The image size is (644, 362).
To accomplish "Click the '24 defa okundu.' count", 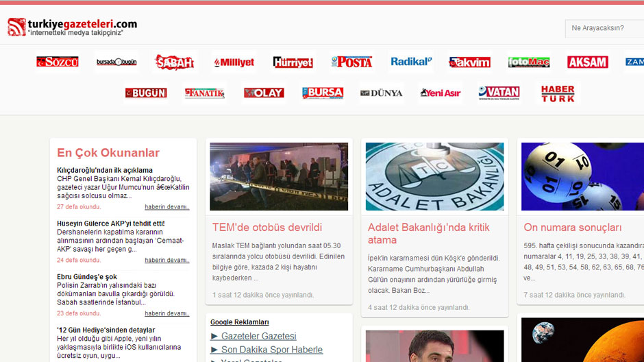I will coord(79,260).
